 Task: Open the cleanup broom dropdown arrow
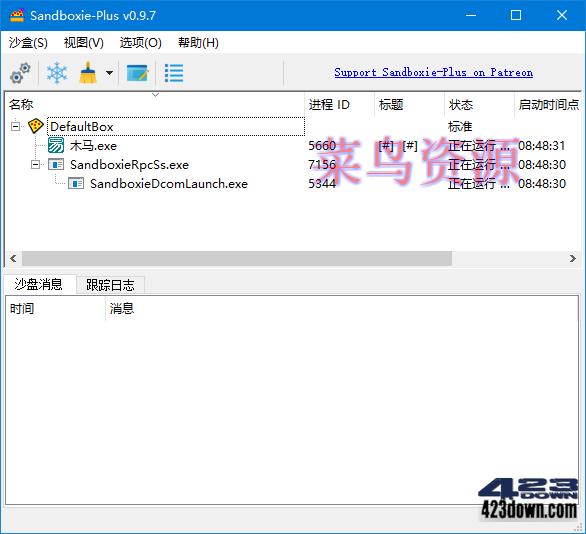[110, 73]
